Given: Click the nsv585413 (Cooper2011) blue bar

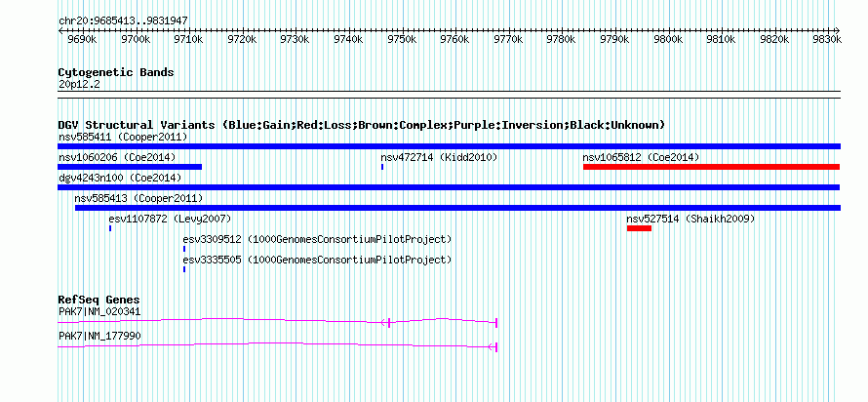Looking at the screenshot, I should [x=457, y=208].
